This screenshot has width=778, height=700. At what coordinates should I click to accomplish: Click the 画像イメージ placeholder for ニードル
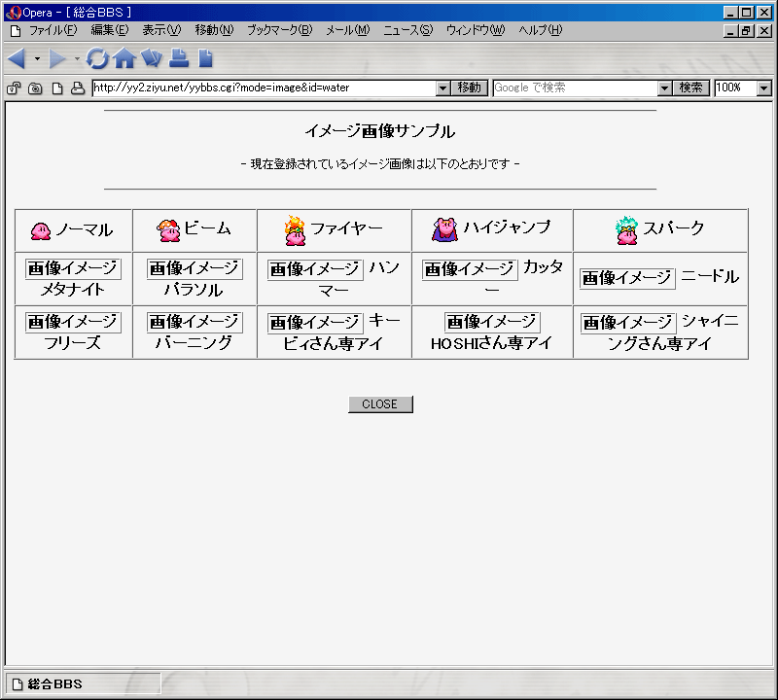coord(627,278)
